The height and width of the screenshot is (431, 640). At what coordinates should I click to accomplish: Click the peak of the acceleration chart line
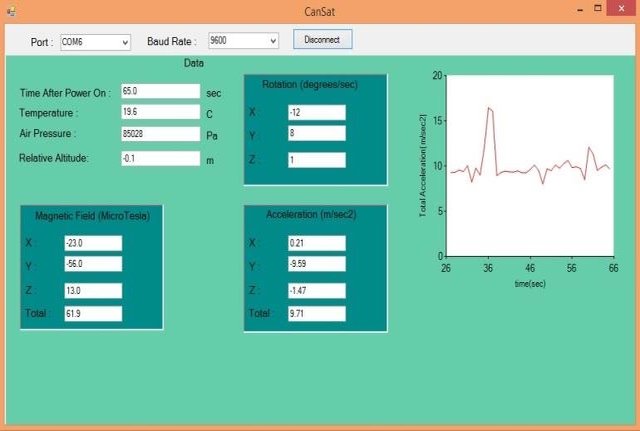(489, 107)
